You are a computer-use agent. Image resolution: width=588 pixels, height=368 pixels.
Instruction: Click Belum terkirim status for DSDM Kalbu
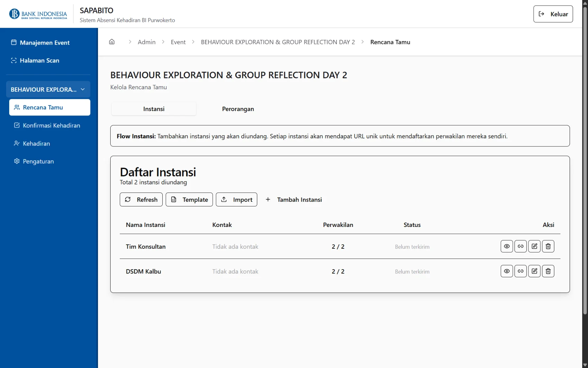point(412,272)
